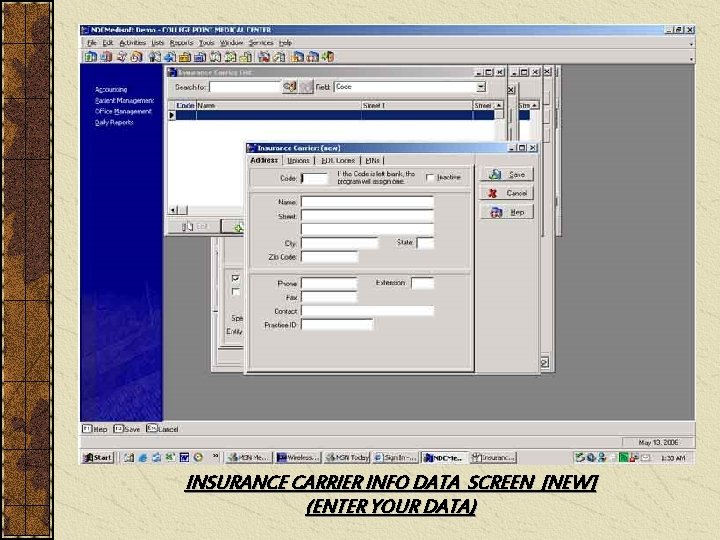Click the fourth main toolbar icon
The height and width of the screenshot is (540, 720).
[136, 56]
